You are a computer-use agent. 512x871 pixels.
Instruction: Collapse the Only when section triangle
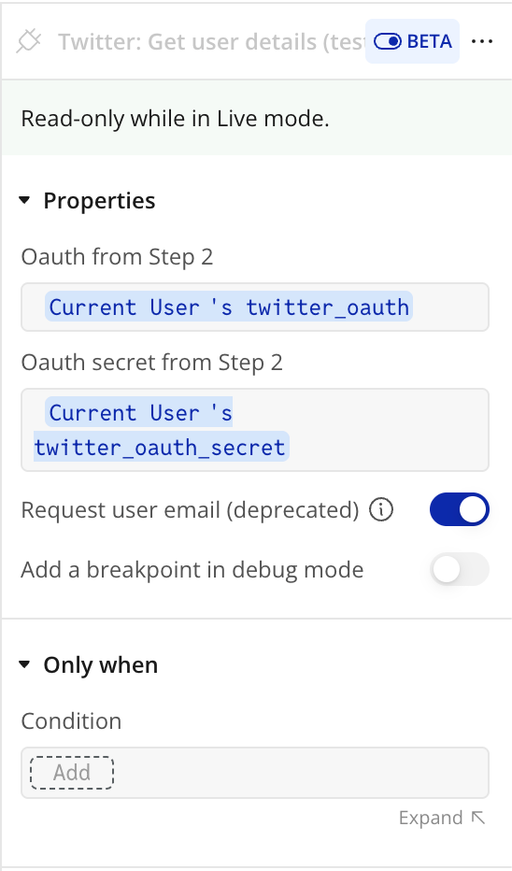point(24,665)
